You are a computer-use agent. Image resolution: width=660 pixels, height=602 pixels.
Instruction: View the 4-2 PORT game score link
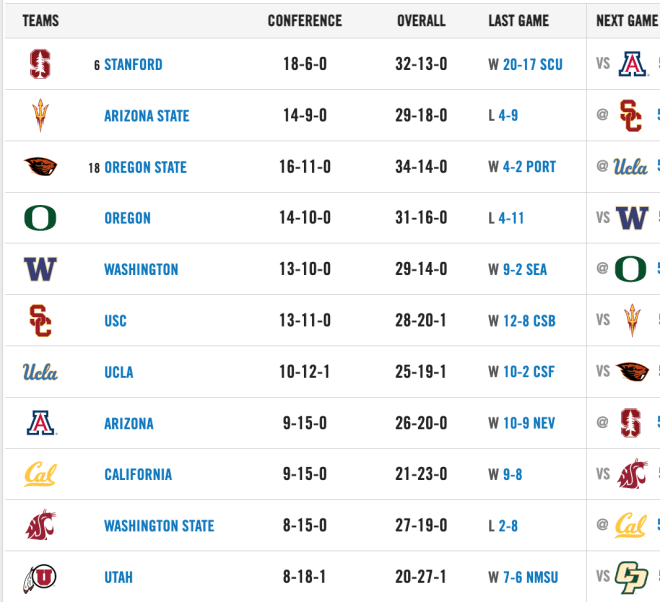[x=529, y=167]
